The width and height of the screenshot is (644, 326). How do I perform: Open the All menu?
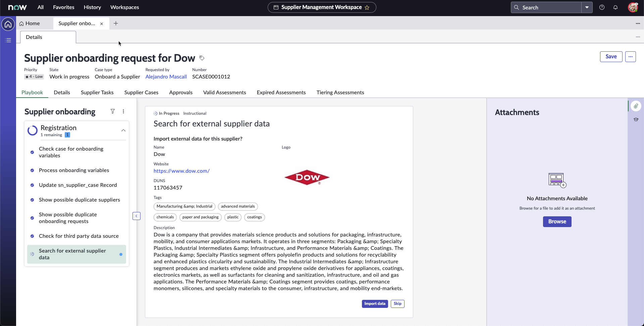point(41,7)
